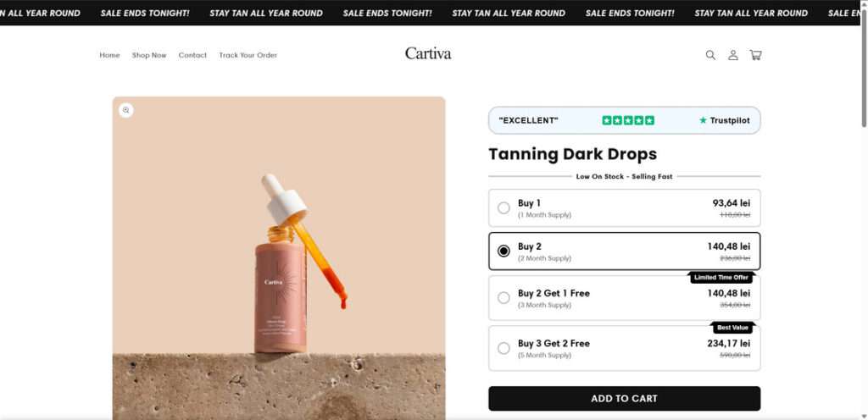This screenshot has width=868, height=420.
Task: Click the five green rating stars
Action: pyautogui.click(x=628, y=120)
